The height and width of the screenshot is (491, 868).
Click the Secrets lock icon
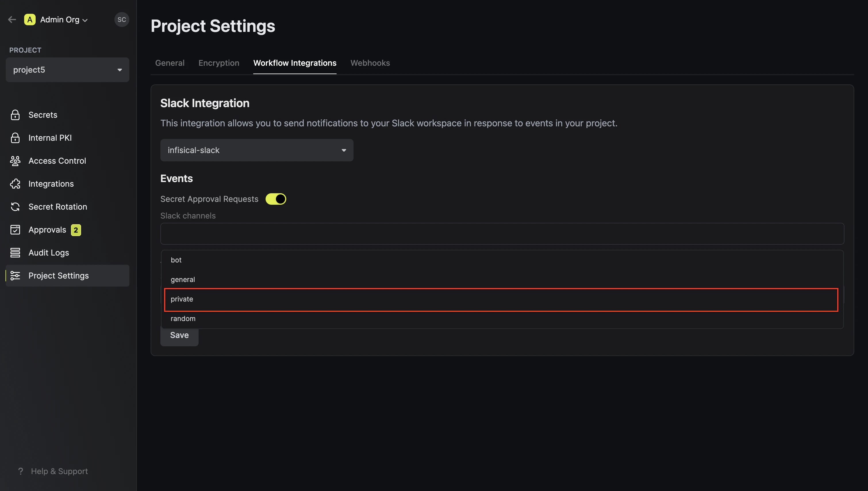(x=15, y=115)
